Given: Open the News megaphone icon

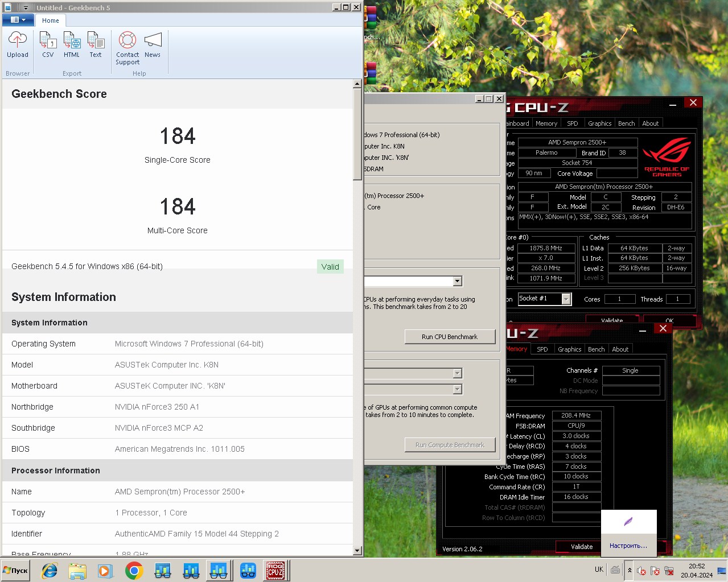Looking at the screenshot, I should [153, 44].
